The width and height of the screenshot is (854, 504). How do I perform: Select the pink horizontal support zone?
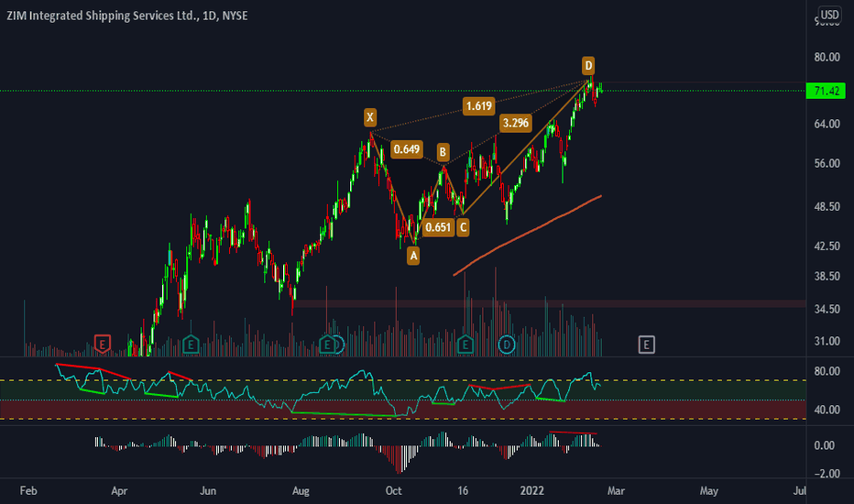tap(550, 303)
